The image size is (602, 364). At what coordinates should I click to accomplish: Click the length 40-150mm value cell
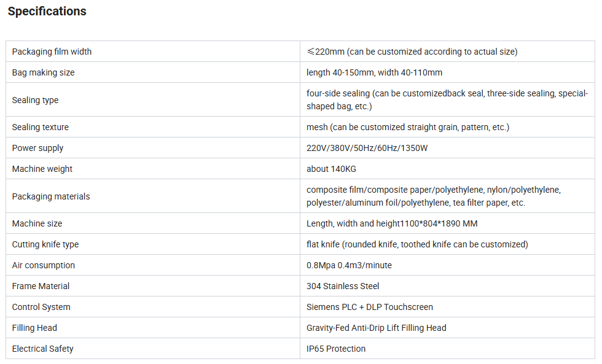pos(374,72)
